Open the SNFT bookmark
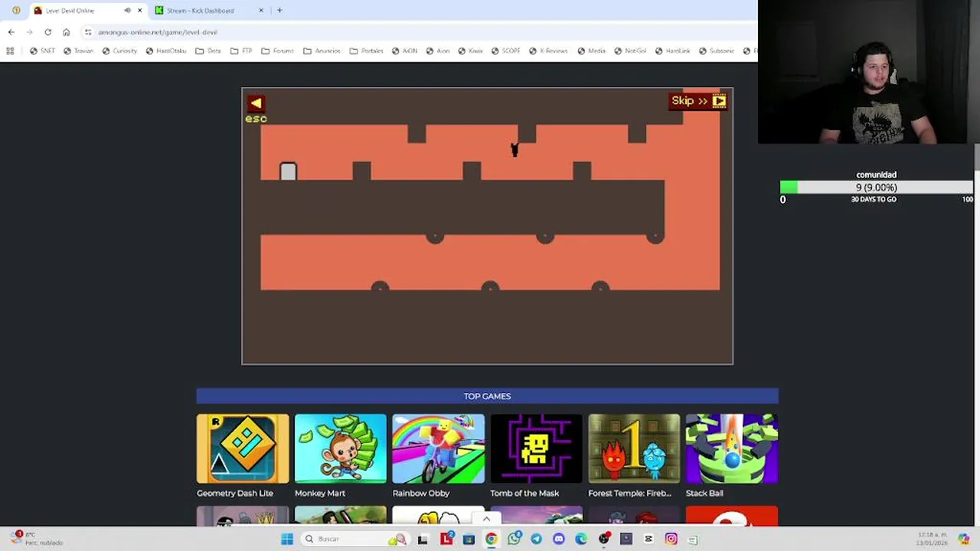This screenshot has width=980, height=551. click(42, 51)
